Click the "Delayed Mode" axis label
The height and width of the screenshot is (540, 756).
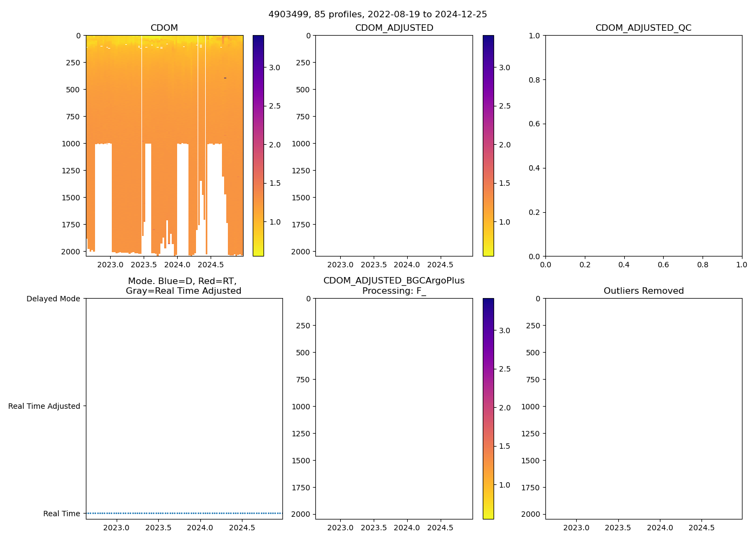(x=53, y=299)
